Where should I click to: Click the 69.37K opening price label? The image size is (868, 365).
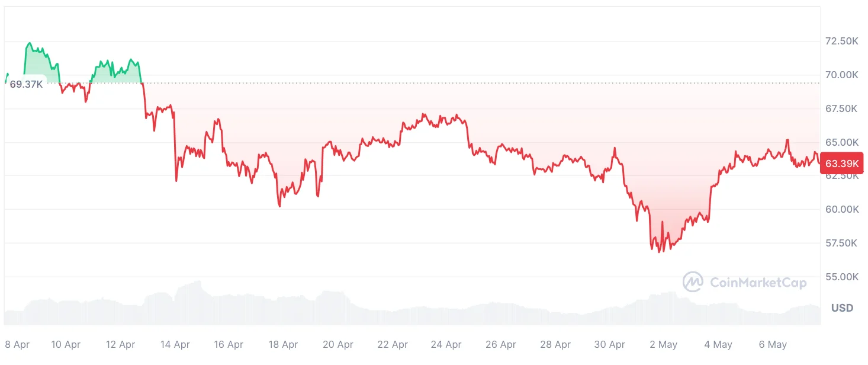pyautogui.click(x=26, y=84)
